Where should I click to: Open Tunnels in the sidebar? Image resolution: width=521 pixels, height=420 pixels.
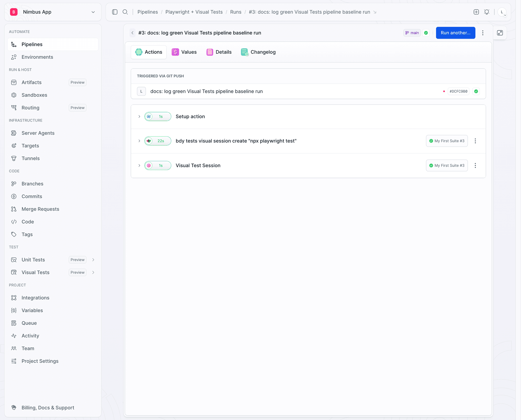coord(53,158)
